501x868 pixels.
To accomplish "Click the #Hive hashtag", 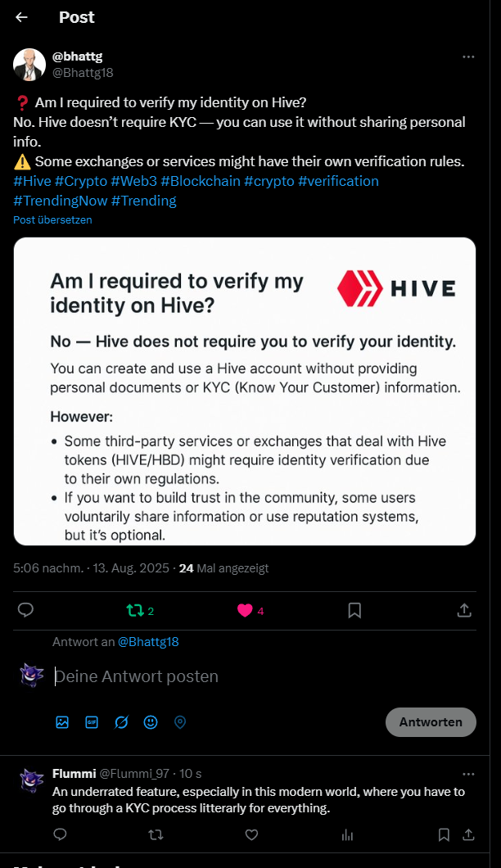I will [31, 181].
